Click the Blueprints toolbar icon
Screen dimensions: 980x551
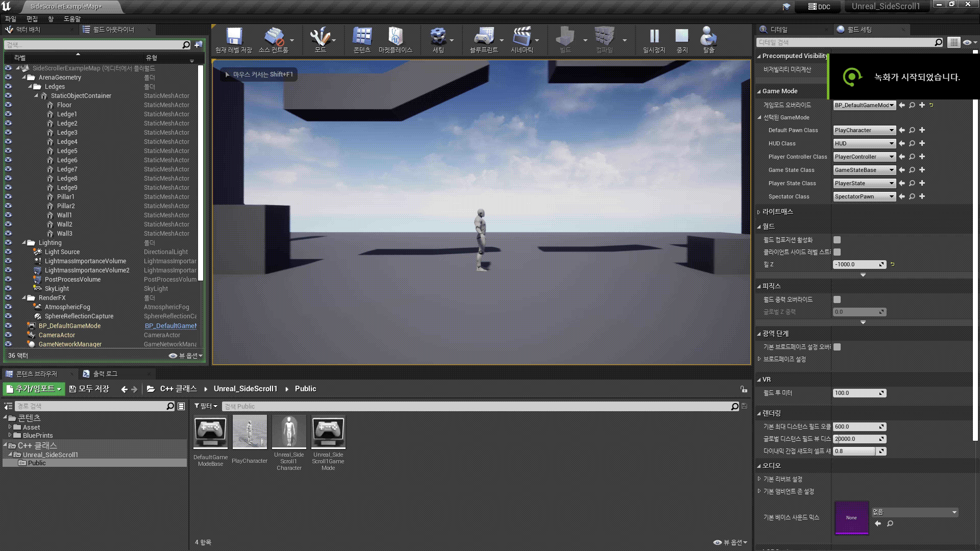484,37
